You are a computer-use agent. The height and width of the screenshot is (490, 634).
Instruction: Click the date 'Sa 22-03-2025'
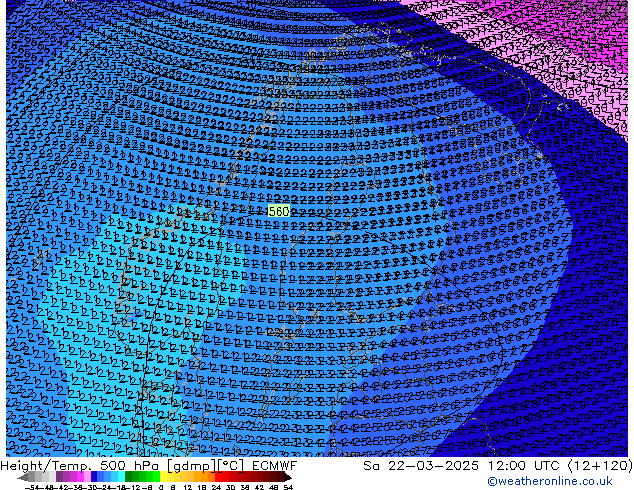click(x=421, y=466)
